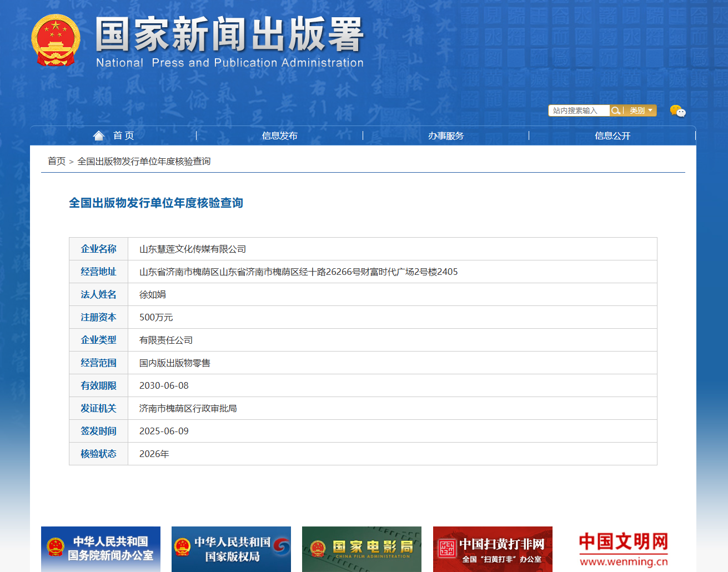Click the 企业类型 row label
Screen dimensions: 728x572
pos(98,340)
